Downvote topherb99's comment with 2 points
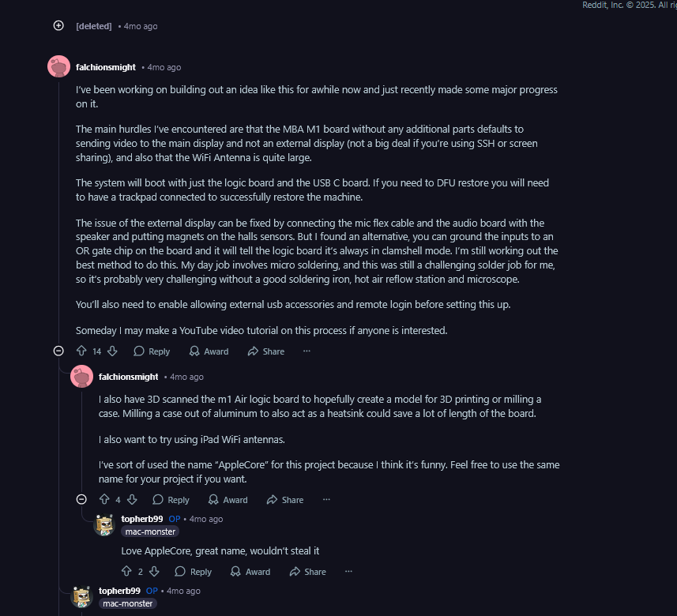Viewport: 677px width, 616px height. pos(154,571)
